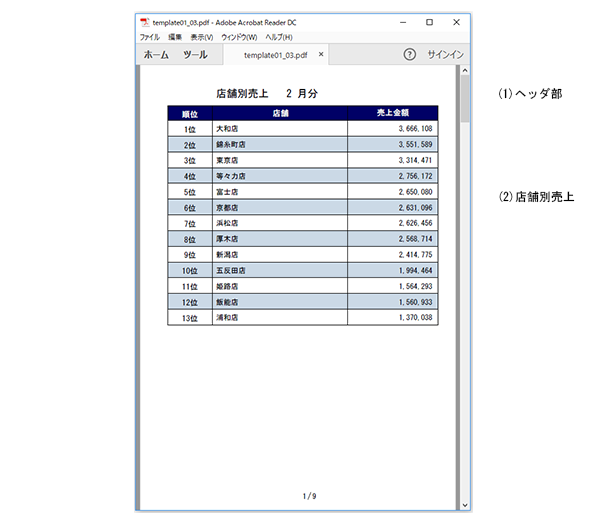This screenshot has height=528, width=614.
Task: Close the template01_03.pdf tab
Action: (321, 54)
